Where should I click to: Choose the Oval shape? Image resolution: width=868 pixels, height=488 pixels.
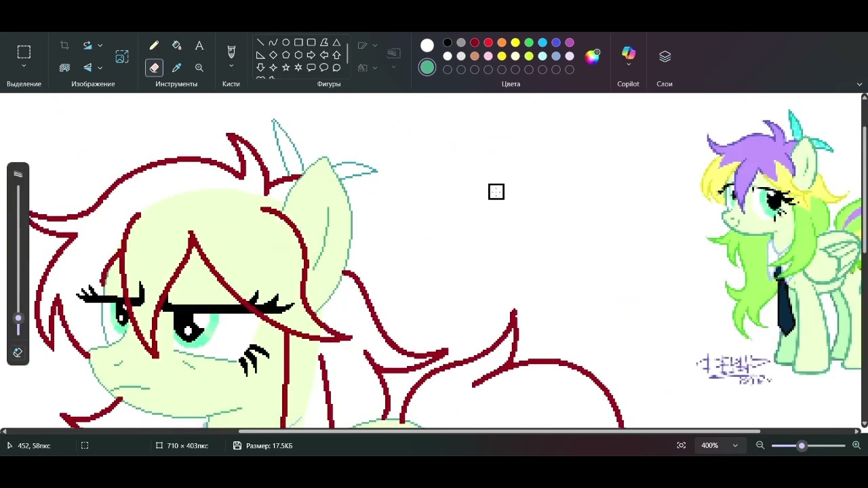point(285,42)
